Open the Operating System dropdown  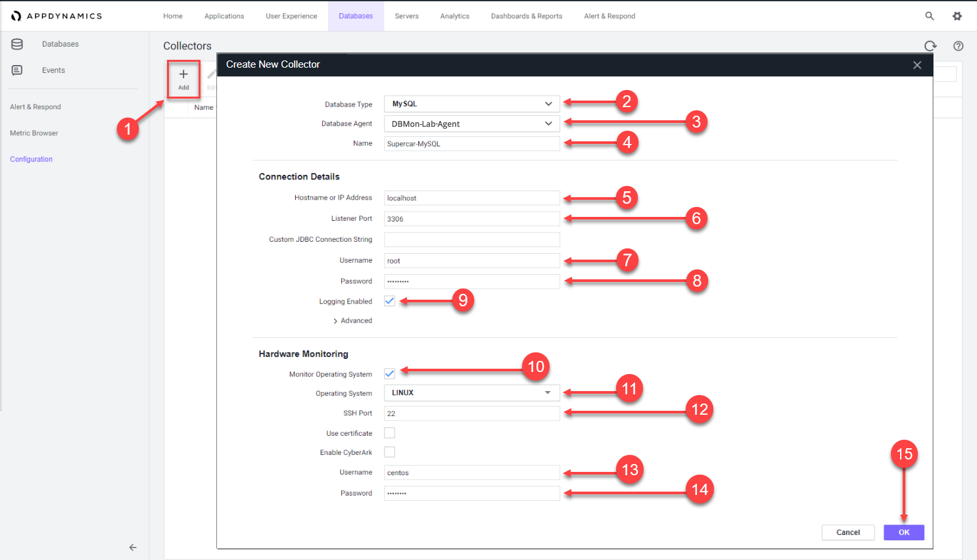pos(472,392)
